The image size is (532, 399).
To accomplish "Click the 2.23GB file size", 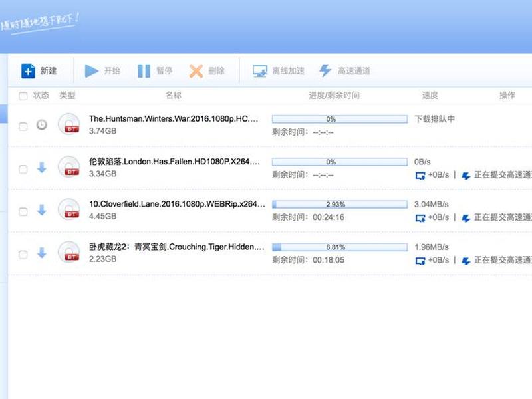I will [103, 259].
